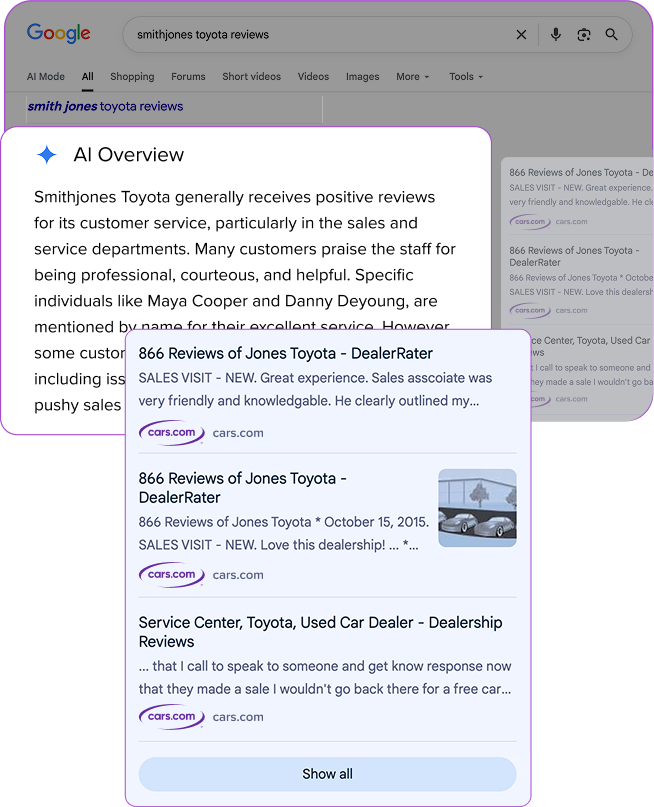Switch to the AI Mode tab
The image size is (654, 807).
pyautogui.click(x=45, y=77)
